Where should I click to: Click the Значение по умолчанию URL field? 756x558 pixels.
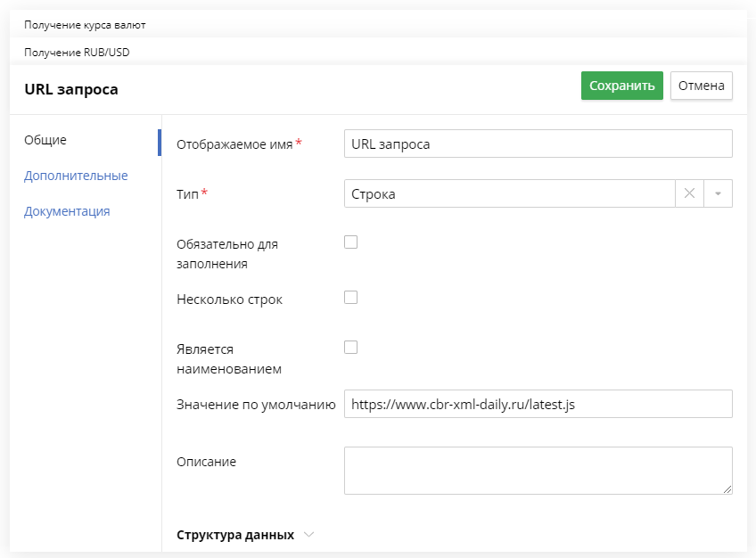(x=538, y=404)
